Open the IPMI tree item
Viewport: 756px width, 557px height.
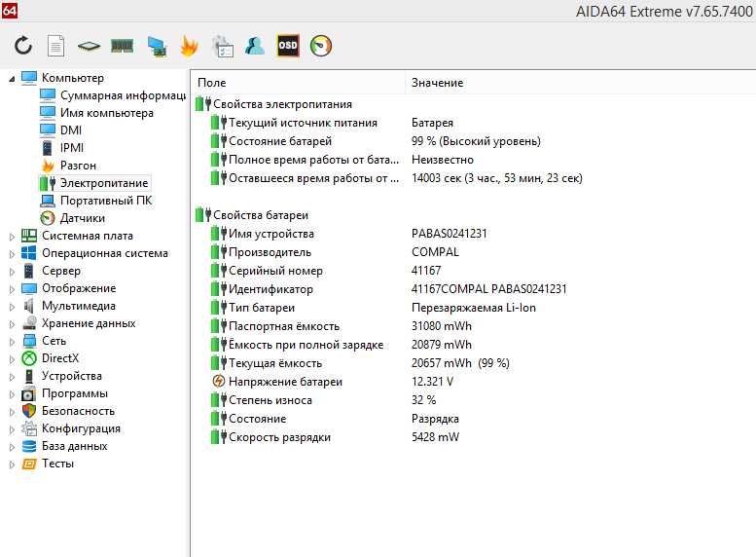72,148
